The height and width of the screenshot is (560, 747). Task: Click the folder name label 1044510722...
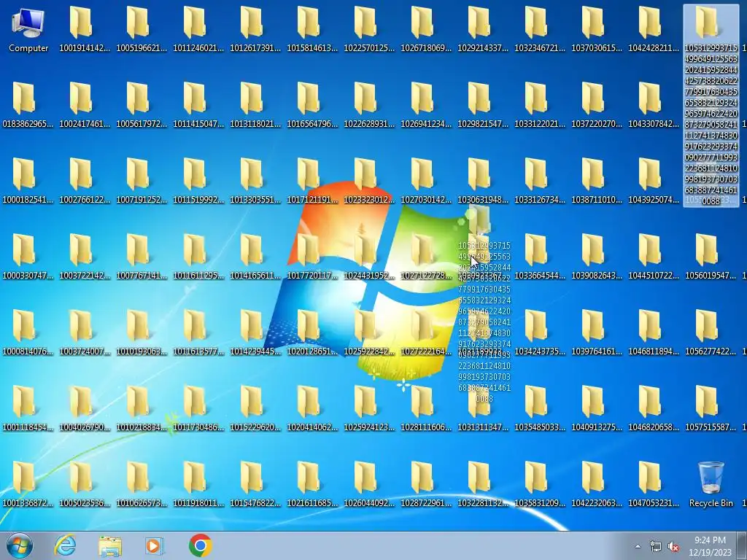[x=654, y=276]
